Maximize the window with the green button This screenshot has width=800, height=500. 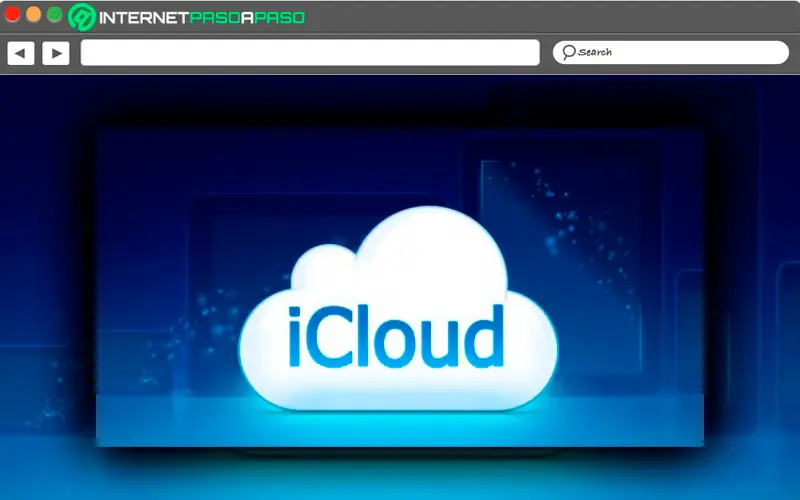coord(55,14)
